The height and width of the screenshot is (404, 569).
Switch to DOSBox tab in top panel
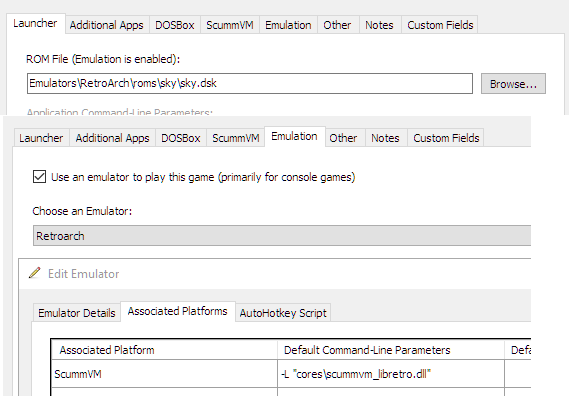pos(175,25)
